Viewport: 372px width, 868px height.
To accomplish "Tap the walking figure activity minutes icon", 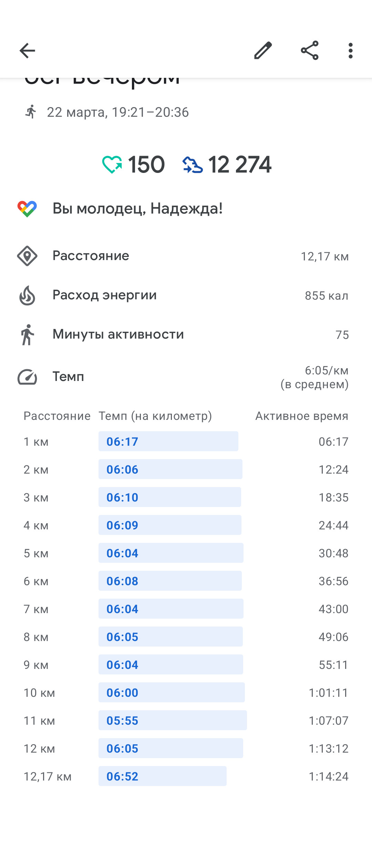I will [x=27, y=335].
